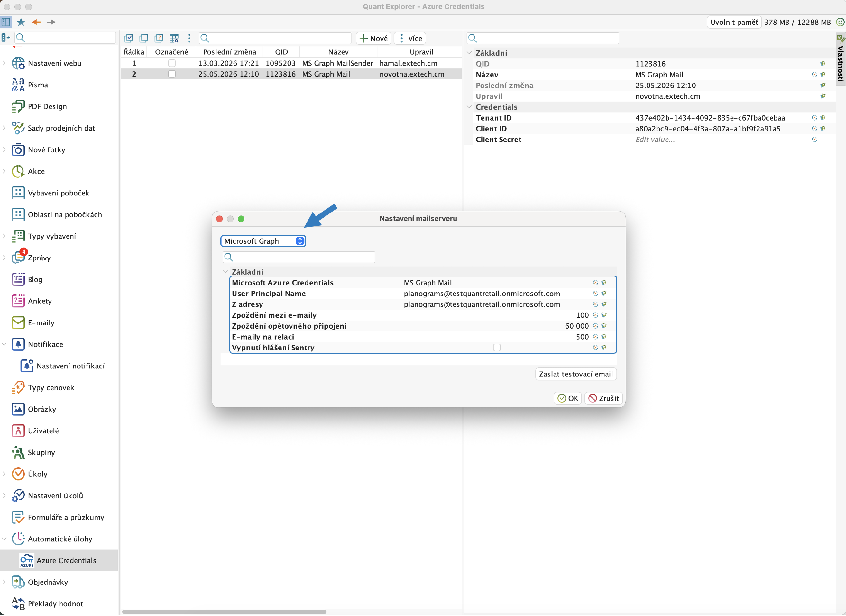Viewport: 846px width, 616px height.
Task: Click the E-maily envelope icon
Action: [x=18, y=323]
